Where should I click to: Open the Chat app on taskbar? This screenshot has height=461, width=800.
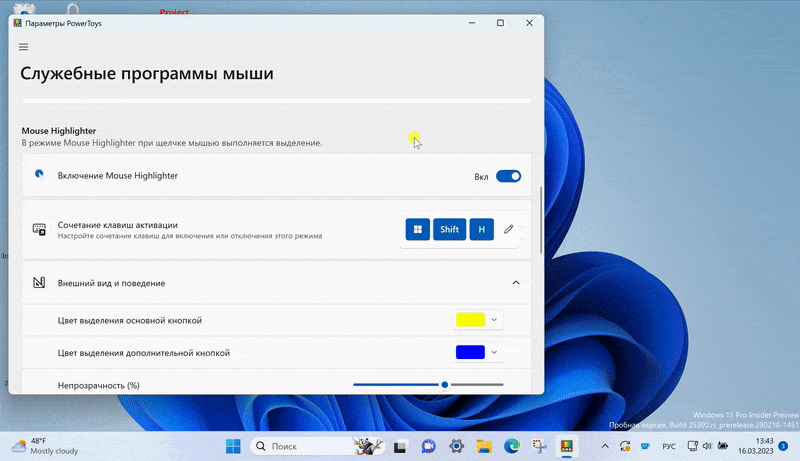428,446
